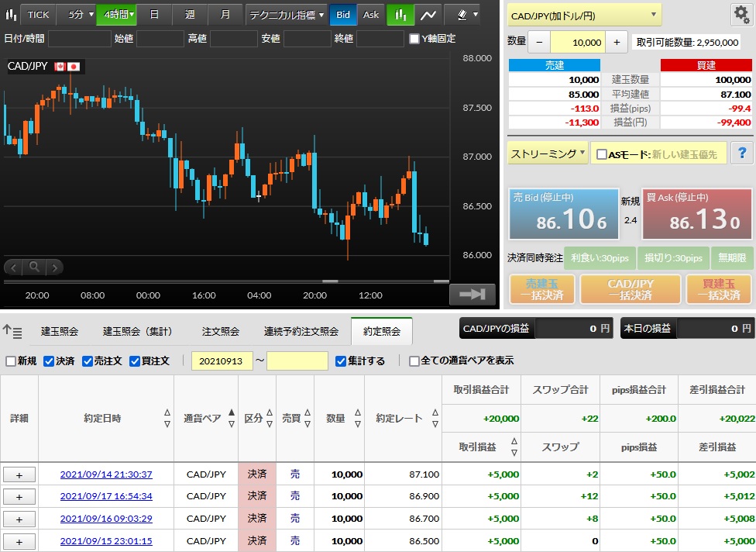The image size is (756, 552).
Task: Click the 無期限 expiry button
Action: click(x=732, y=258)
